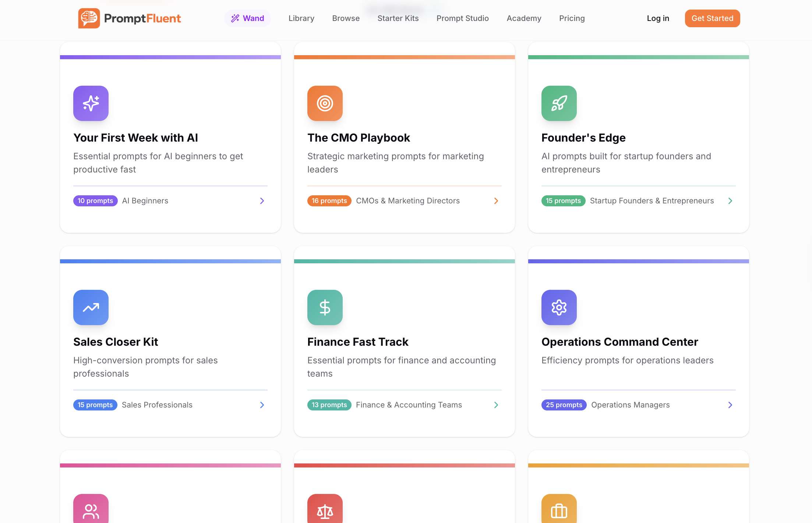Viewport: 812px width, 523px height.
Task: Expand Finance Fast Track using the arrow
Action: (496, 405)
